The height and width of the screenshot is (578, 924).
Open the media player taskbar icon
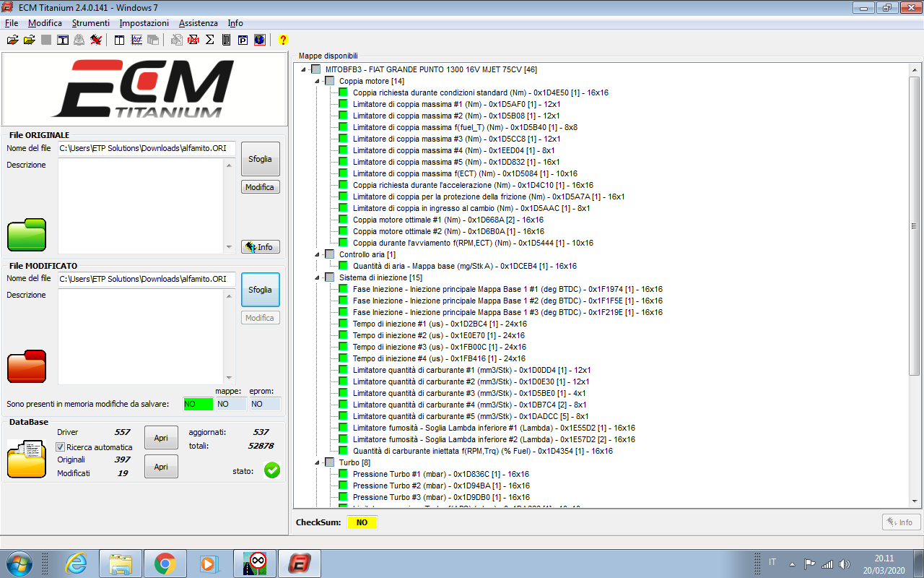[x=209, y=563]
